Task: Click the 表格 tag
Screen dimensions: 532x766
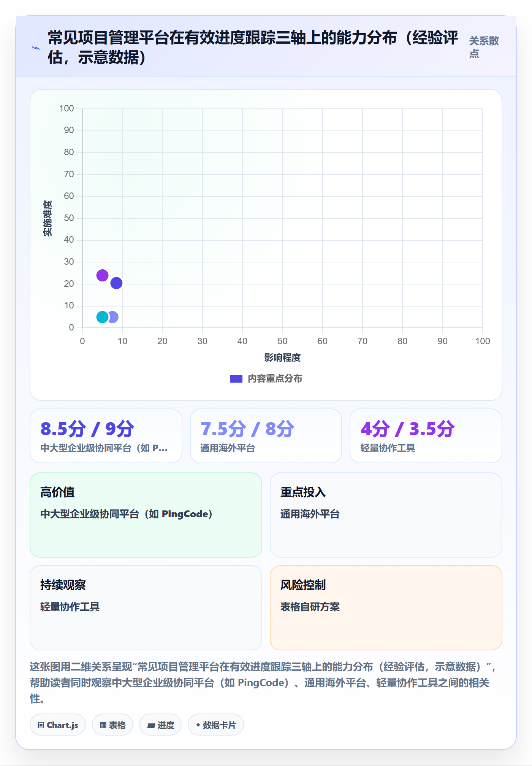Action: [112, 725]
